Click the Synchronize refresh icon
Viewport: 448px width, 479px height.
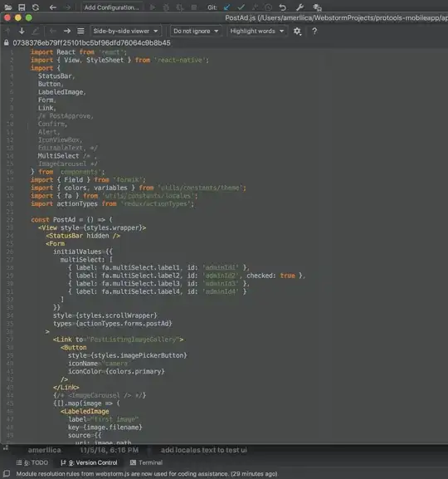point(36,7)
